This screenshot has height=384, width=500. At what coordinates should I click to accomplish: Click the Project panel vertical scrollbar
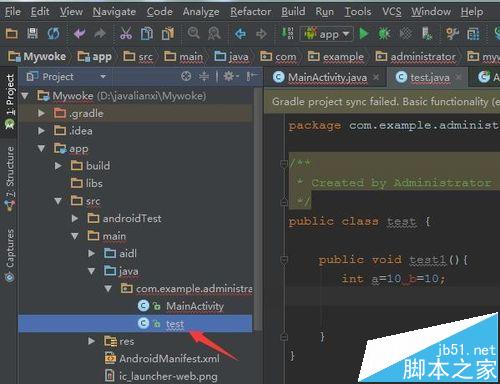point(258,208)
